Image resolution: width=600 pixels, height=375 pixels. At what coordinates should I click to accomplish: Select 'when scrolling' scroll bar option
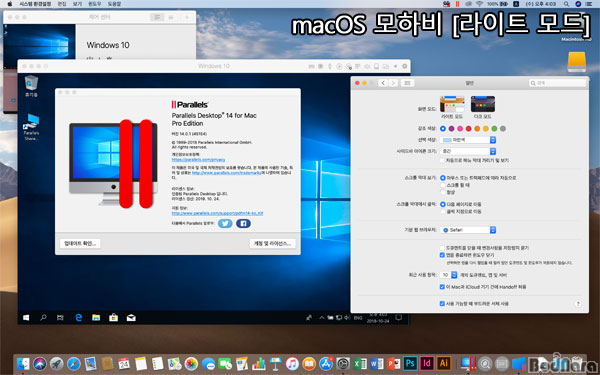[x=443, y=185]
